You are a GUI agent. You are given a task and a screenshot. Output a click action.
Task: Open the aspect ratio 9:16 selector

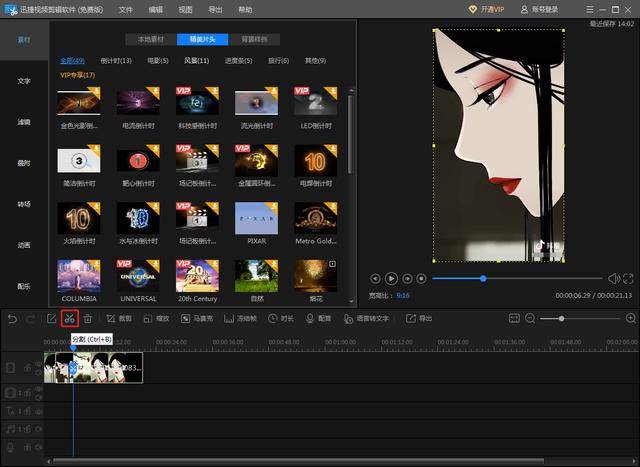pyautogui.click(x=402, y=295)
